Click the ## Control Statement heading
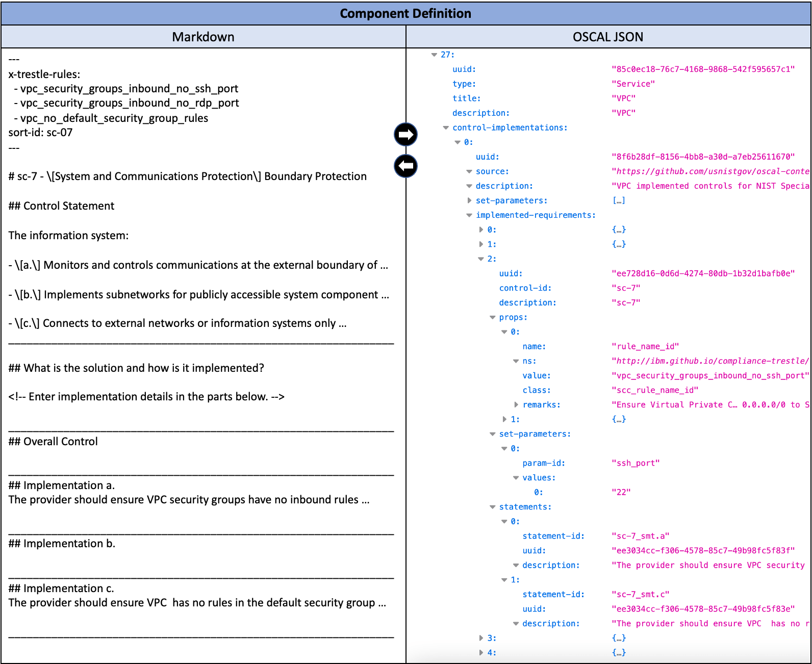This screenshot has height=664, width=812. 61,206
